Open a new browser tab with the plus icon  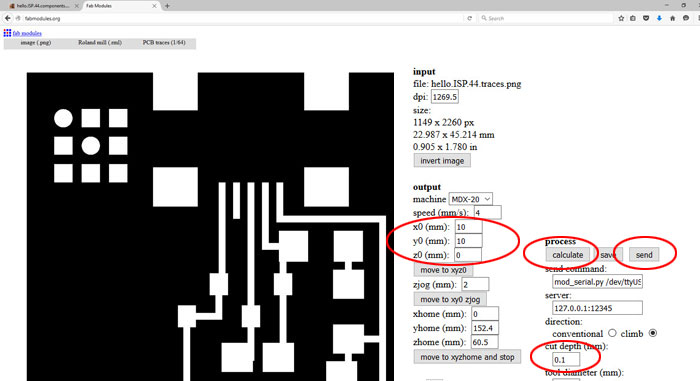tap(167, 6)
